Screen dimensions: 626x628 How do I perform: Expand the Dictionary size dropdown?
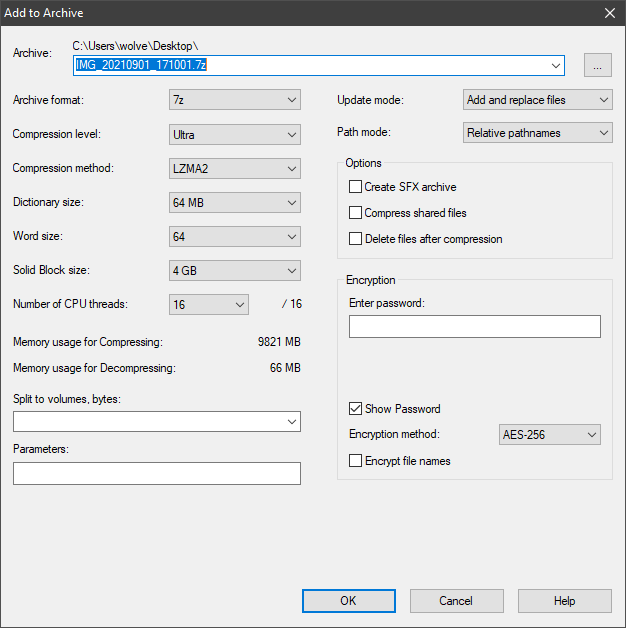click(235, 203)
